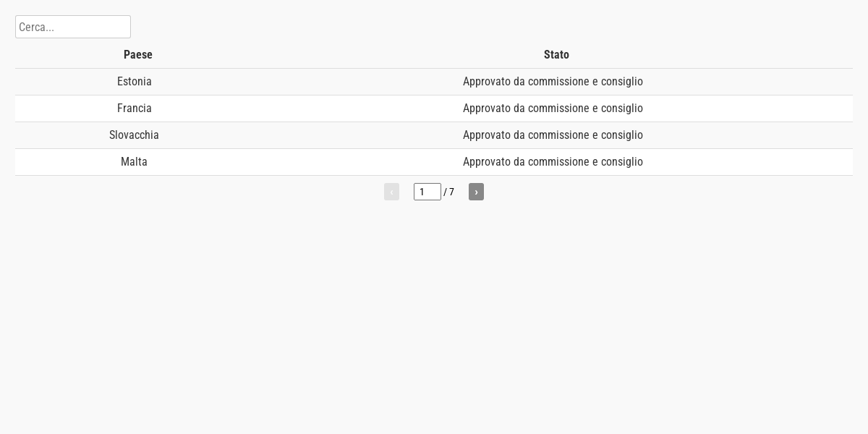Viewport: 868px width, 434px height.
Task: Click the Slovacchia table row
Action: 434,135
